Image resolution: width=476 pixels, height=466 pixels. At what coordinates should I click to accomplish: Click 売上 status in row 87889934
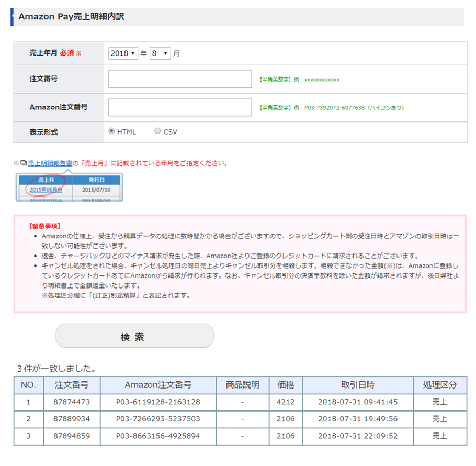coord(440,419)
